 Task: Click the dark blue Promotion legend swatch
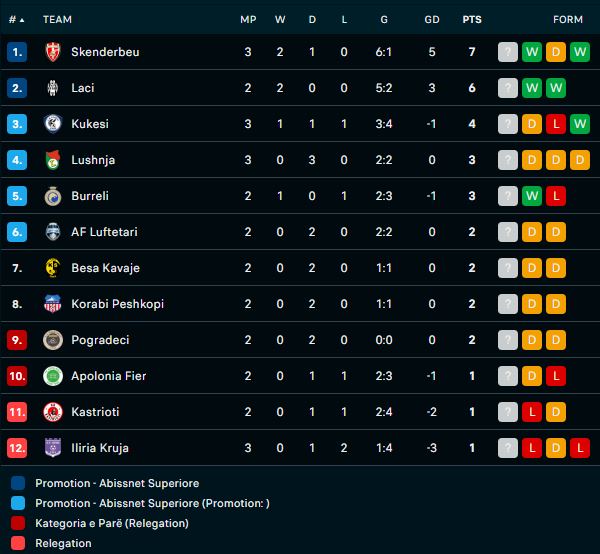(20, 483)
